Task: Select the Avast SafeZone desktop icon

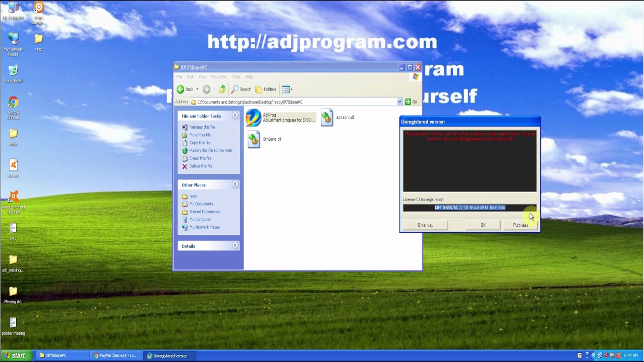Action: tap(38, 13)
